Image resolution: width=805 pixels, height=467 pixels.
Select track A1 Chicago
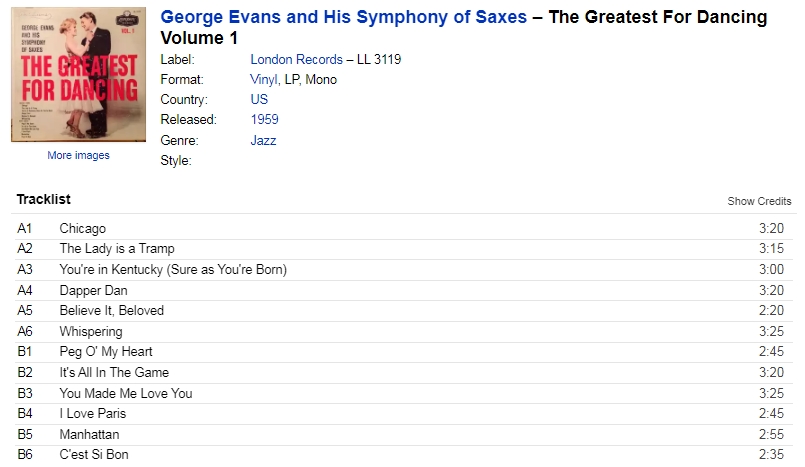(x=402, y=228)
